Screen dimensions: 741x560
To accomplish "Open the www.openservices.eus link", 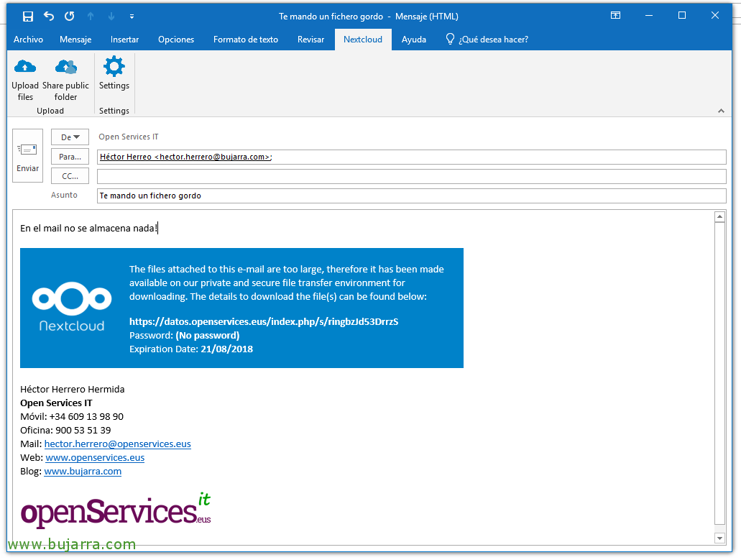I will pyautogui.click(x=95, y=458).
